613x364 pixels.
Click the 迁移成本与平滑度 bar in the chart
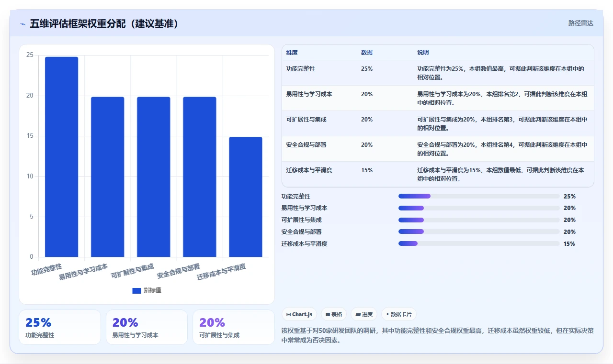[246, 197]
